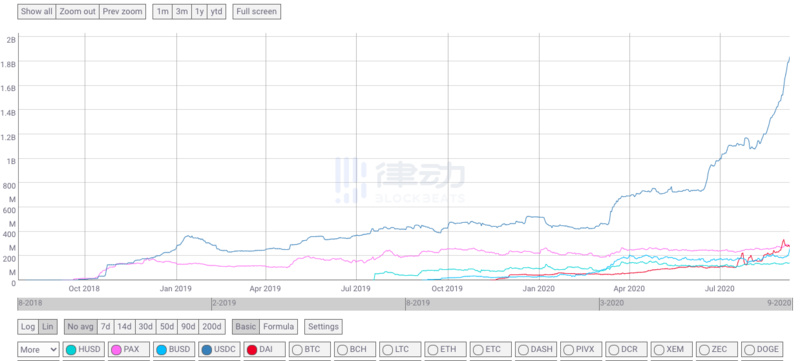Click the 1.4B y-axis label
Viewport: 800px width, 361px height.
pyautogui.click(x=8, y=113)
